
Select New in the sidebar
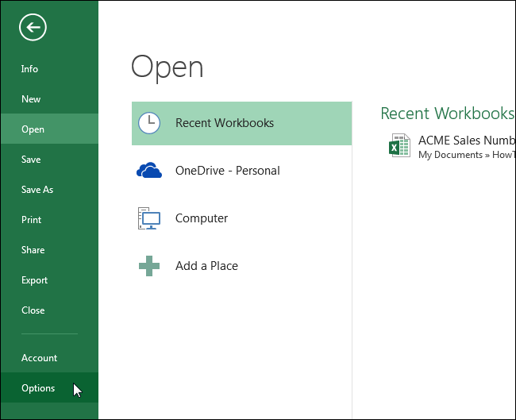coord(31,99)
